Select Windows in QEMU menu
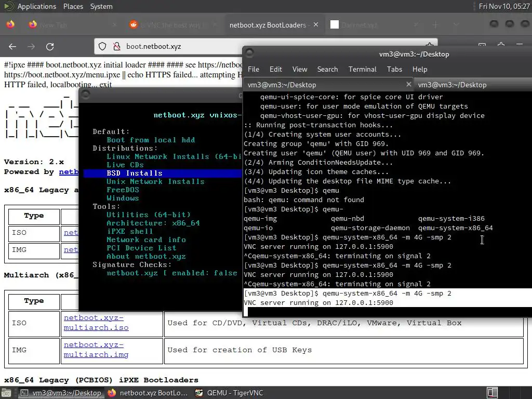 [123, 198]
